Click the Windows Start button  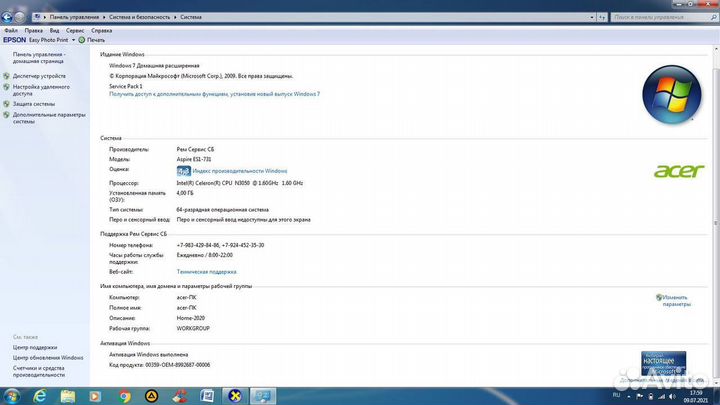point(12,395)
